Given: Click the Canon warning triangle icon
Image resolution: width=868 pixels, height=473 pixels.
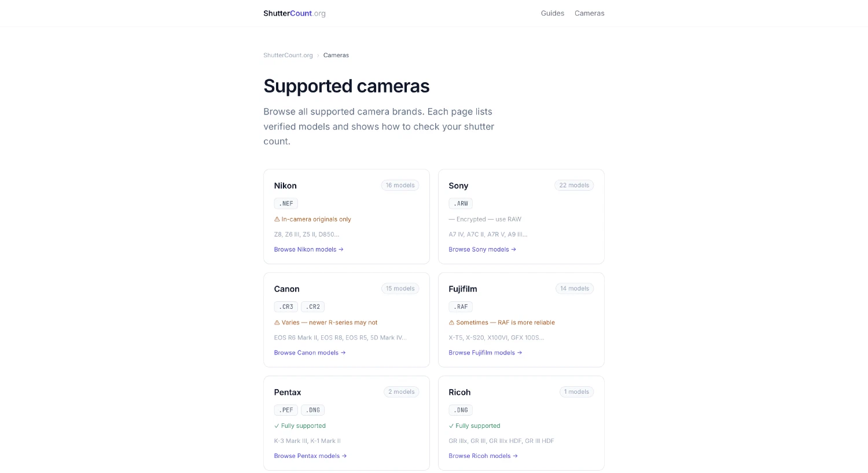Looking at the screenshot, I should coord(277,323).
